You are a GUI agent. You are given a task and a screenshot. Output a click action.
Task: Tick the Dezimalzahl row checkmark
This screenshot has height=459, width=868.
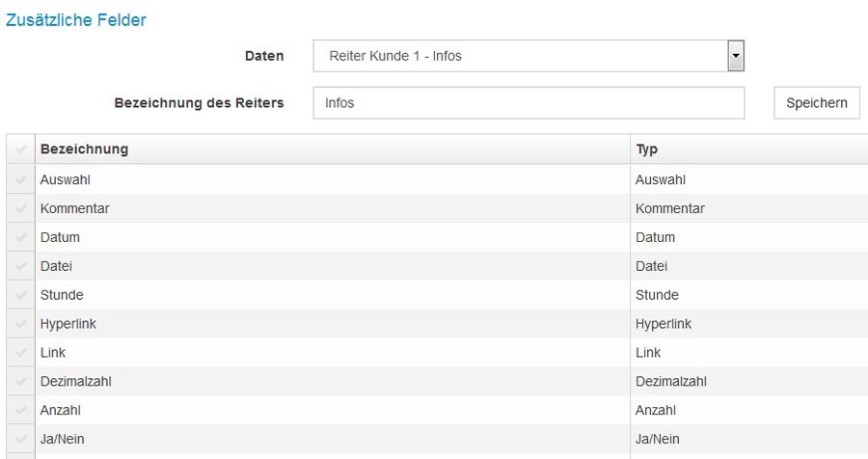click(20, 382)
